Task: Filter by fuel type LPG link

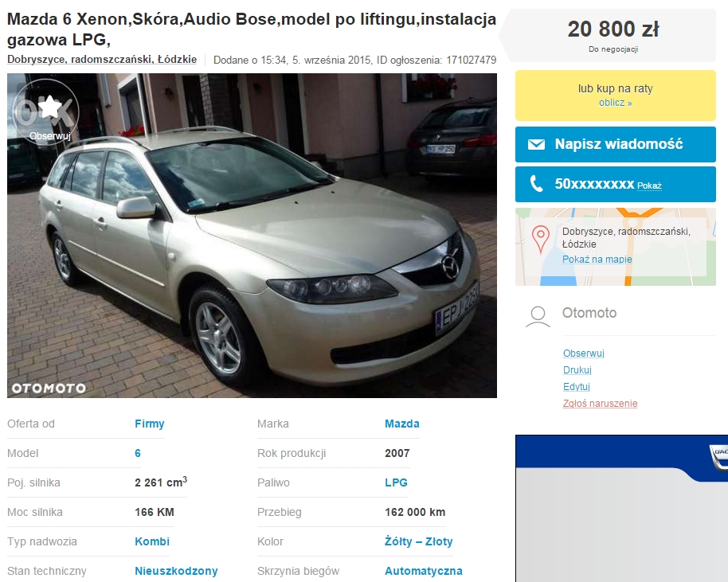Action: point(396,482)
